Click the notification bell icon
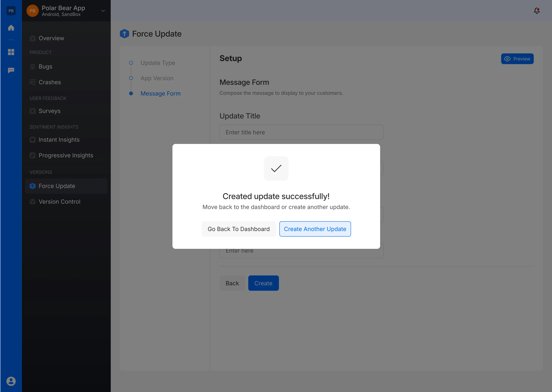The width and height of the screenshot is (552, 392). coord(536,11)
